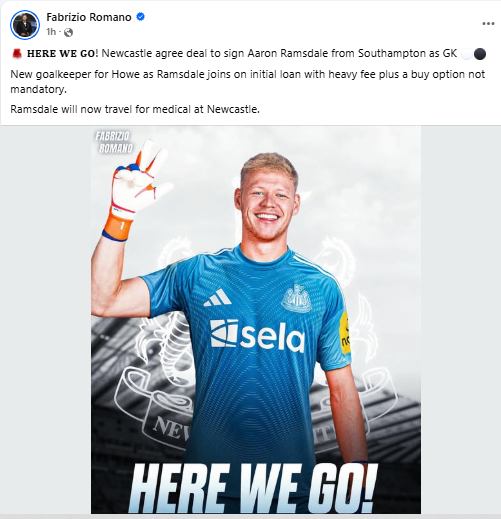
Task: Open the photo by clicking player's face
Action: 268,200
